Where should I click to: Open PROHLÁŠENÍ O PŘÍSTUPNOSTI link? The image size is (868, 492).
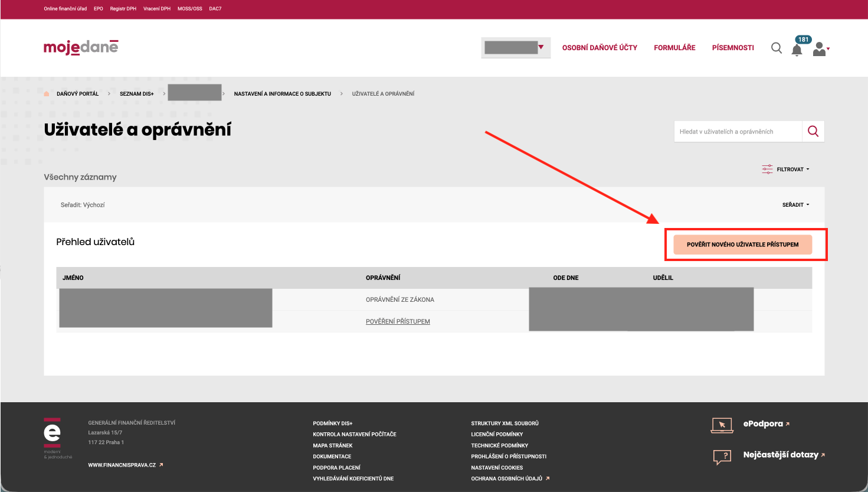(509, 457)
